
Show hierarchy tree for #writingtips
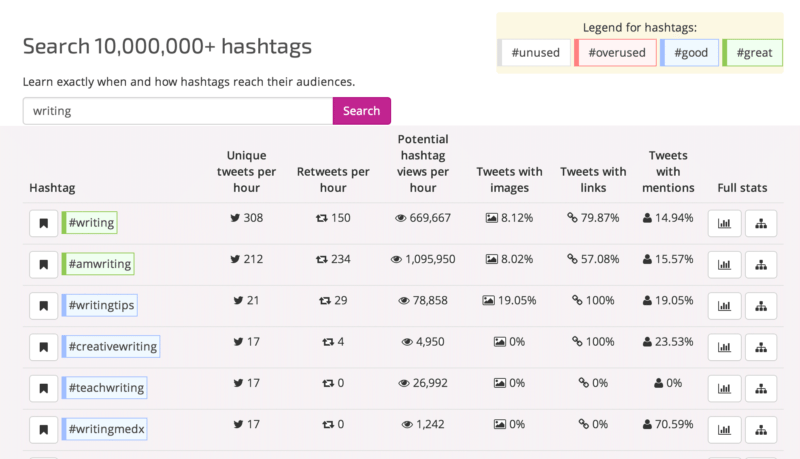tap(760, 305)
